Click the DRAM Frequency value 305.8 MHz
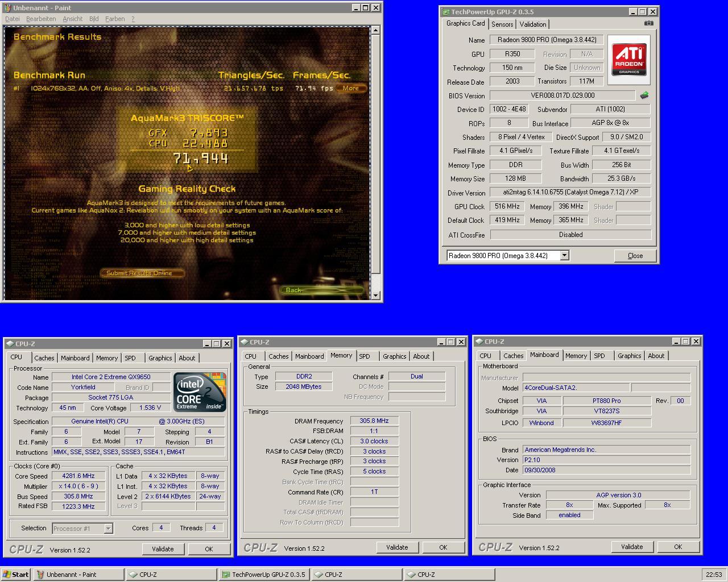 [374, 421]
